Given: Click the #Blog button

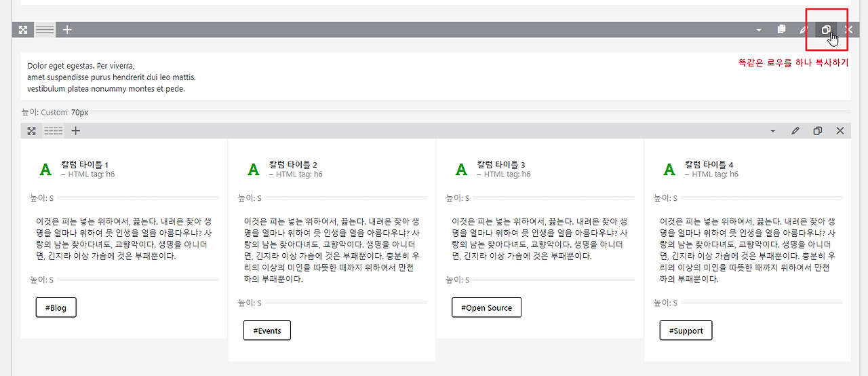Looking at the screenshot, I should point(56,307).
